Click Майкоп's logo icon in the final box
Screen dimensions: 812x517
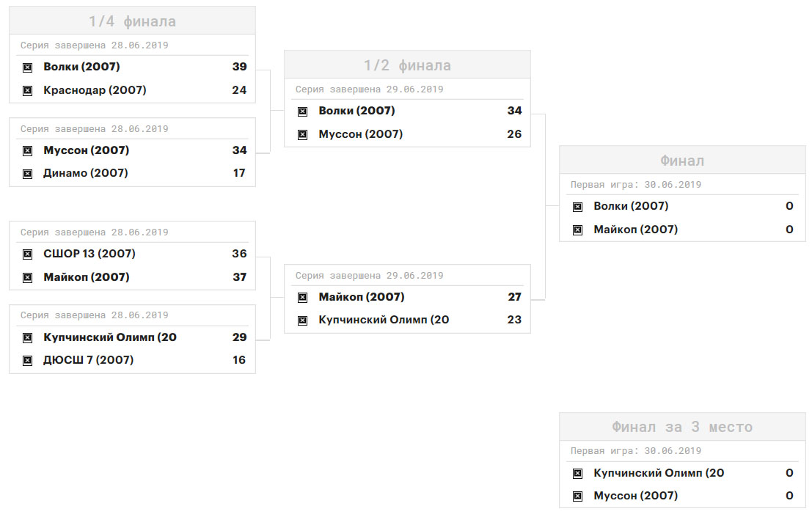[577, 230]
